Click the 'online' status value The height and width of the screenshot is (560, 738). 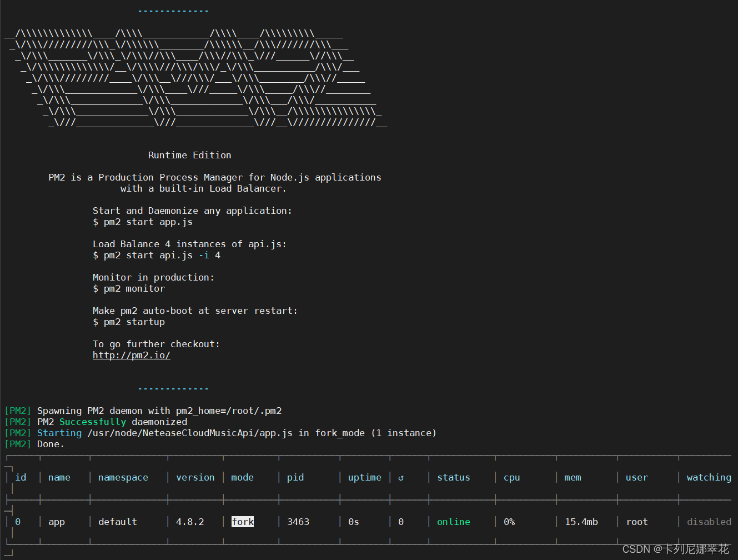click(454, 522)
